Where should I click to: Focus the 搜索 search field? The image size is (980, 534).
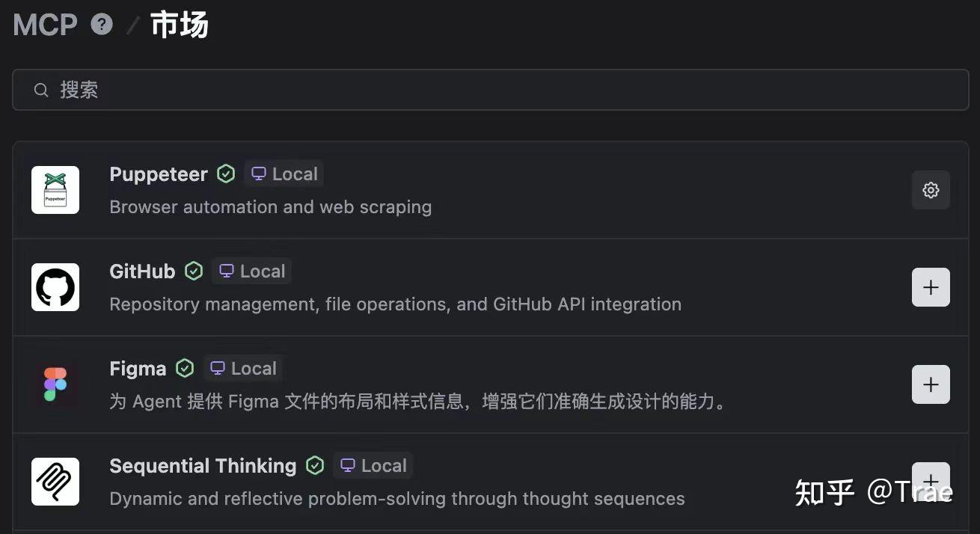tap(491, 90)
